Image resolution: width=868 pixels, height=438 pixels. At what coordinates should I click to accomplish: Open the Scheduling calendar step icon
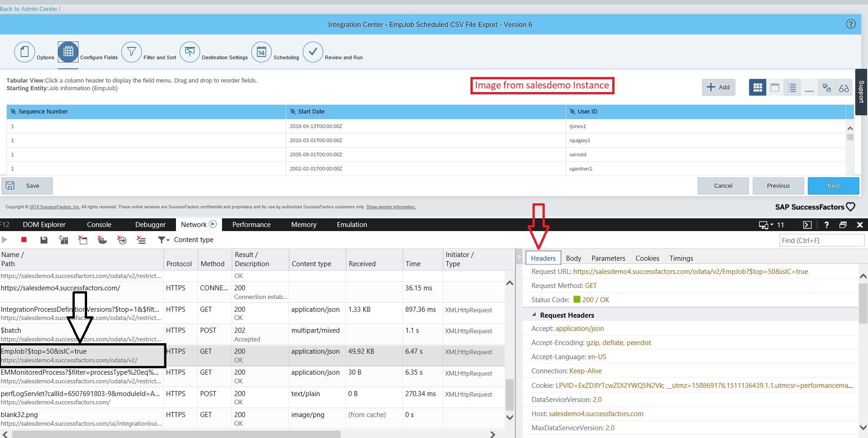261,52
